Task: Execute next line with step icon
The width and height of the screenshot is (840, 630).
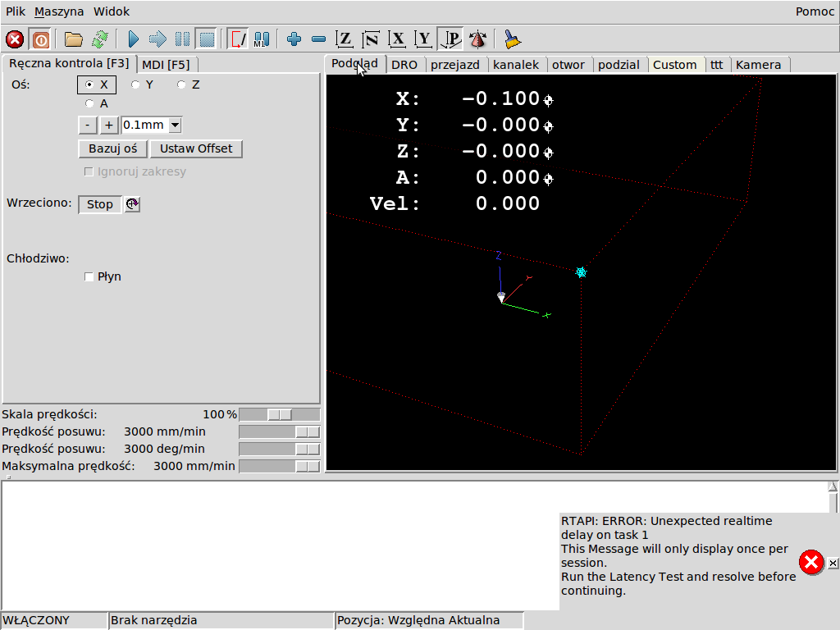Action: click(157, 39)
